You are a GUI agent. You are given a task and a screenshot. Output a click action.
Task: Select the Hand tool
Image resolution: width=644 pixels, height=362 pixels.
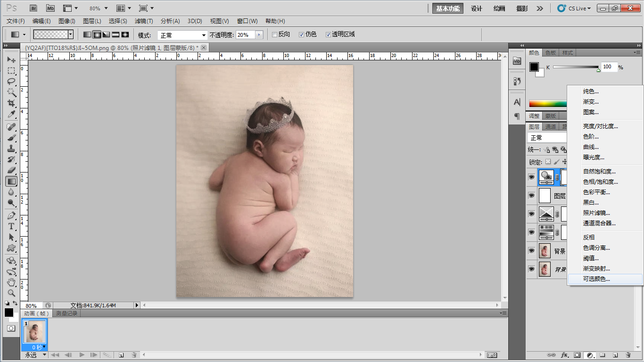[x=11, y=282]
